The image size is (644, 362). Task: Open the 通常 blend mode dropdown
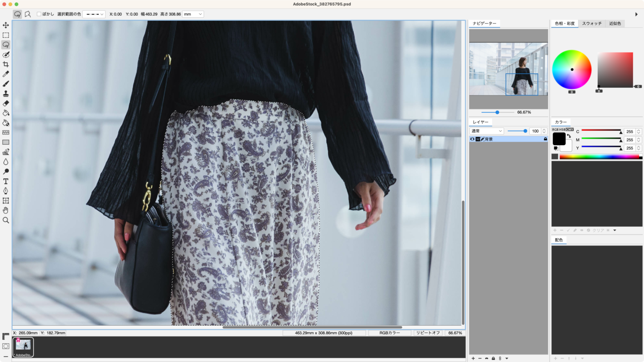click(487, 131)
